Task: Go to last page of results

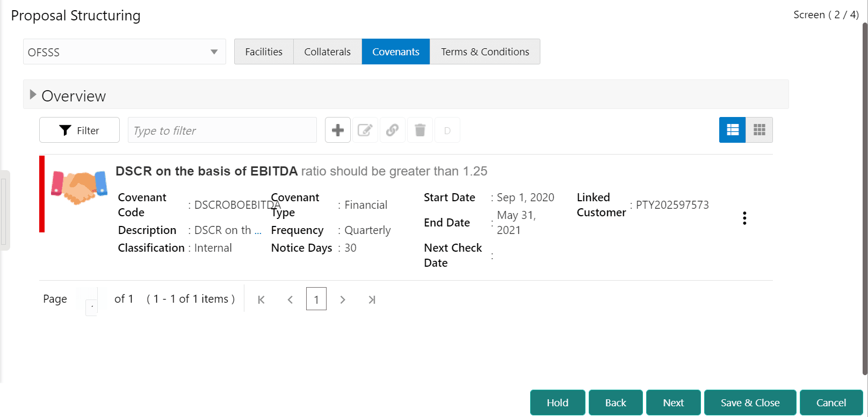Action: (x=372, y=299)
